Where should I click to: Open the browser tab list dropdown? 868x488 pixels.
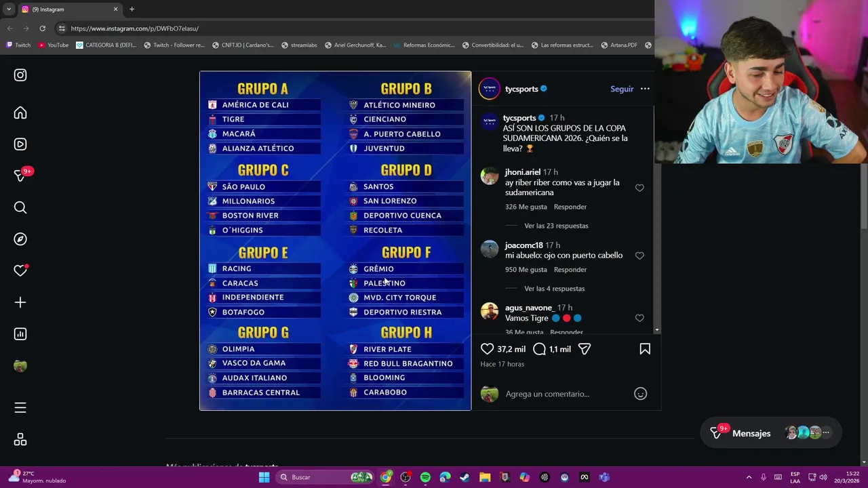[x=8, y=9]
